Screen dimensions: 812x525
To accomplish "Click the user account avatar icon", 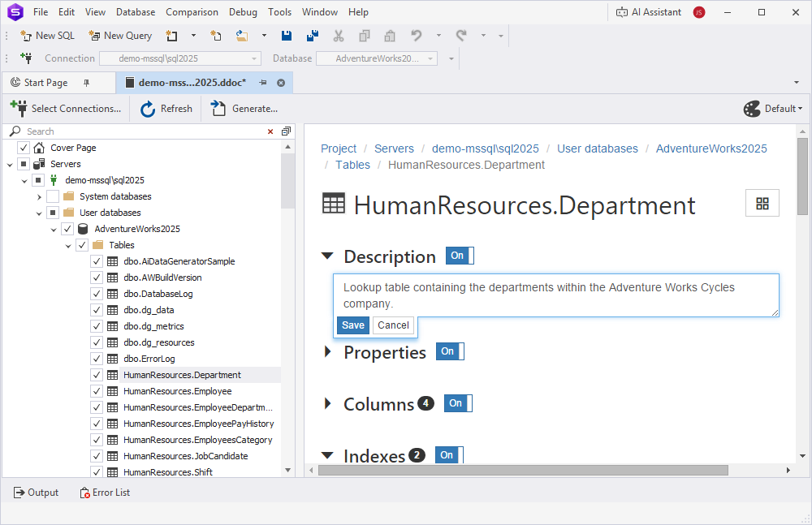I will [699, 12].
